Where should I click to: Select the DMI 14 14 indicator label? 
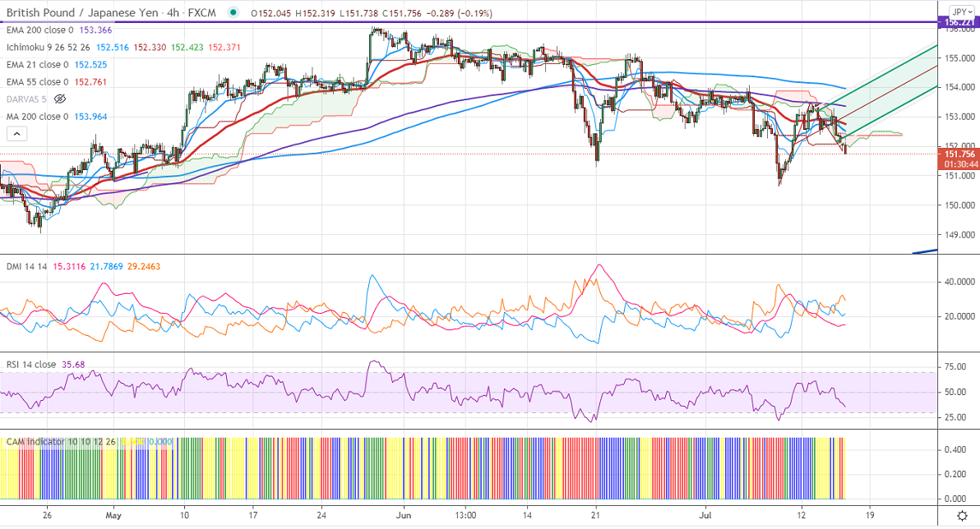(27, 267)
